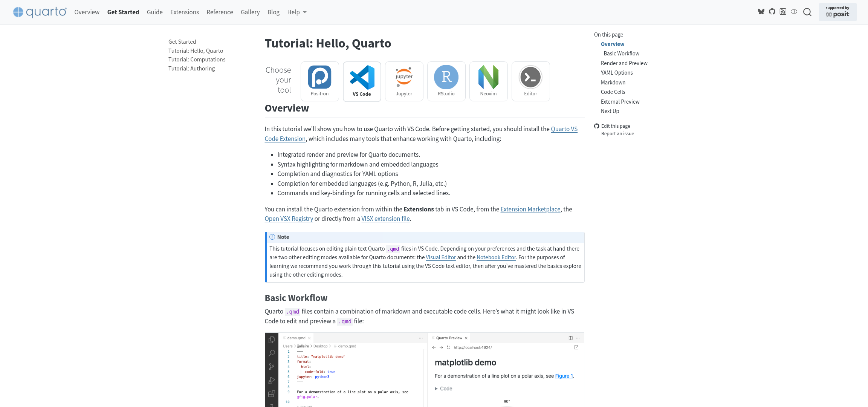
Task: Choose the VS Code tool
Action: pyautogui.click(x=362, y=81)
